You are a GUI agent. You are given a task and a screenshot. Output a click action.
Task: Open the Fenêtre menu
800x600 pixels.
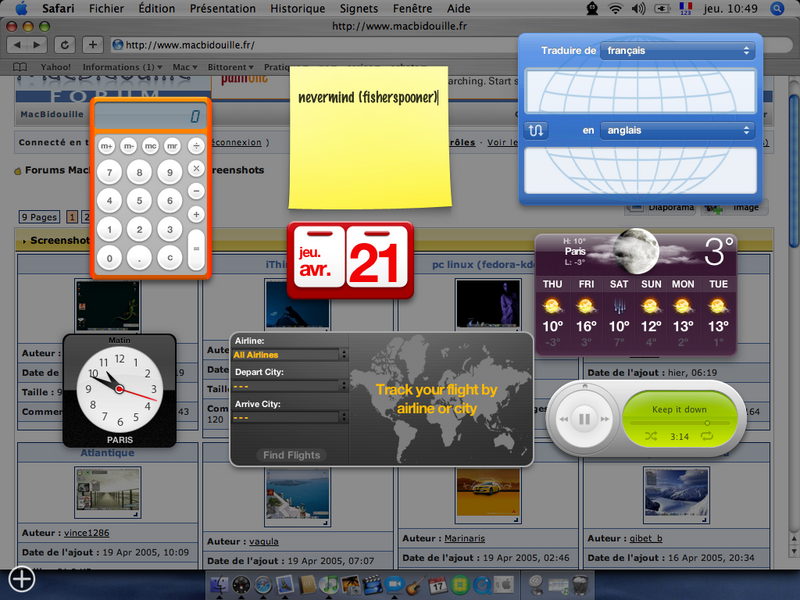412,9
